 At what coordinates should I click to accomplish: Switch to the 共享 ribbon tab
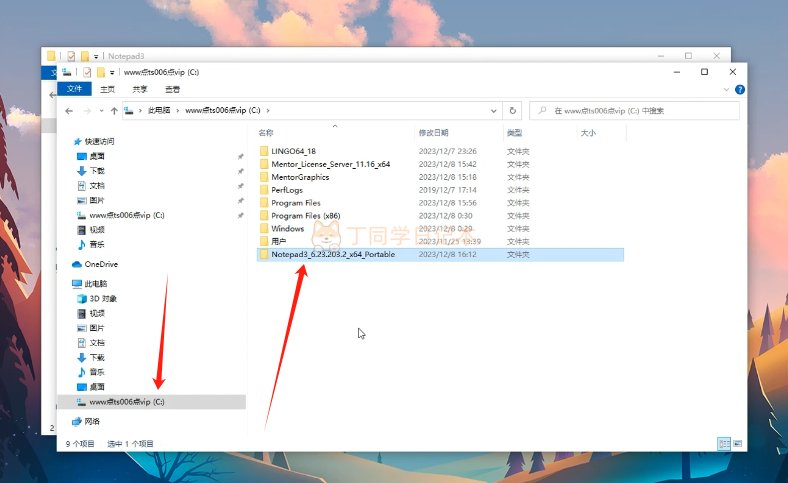coord(140,89)
